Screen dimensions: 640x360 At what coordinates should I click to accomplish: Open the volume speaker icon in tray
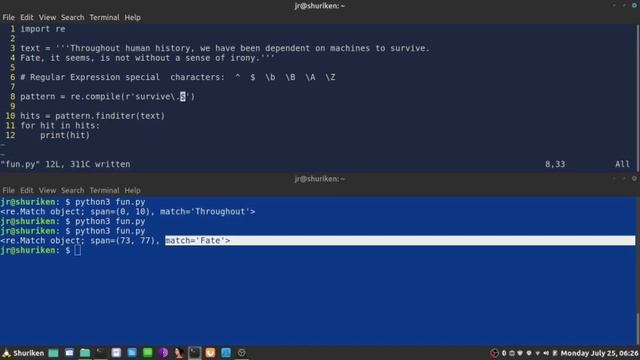pos(546,353)
